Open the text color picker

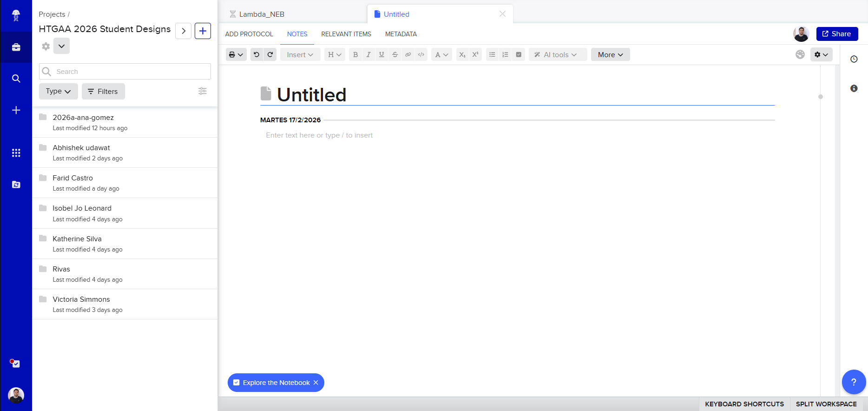pos(441,54)
